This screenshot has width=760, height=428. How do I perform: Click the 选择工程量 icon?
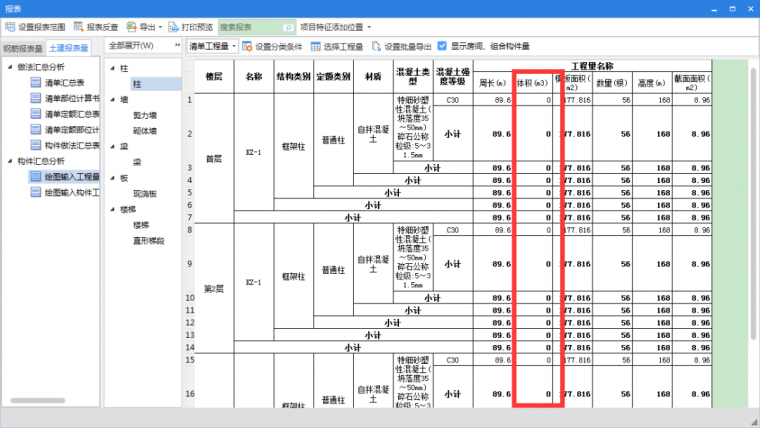(315, 46)
